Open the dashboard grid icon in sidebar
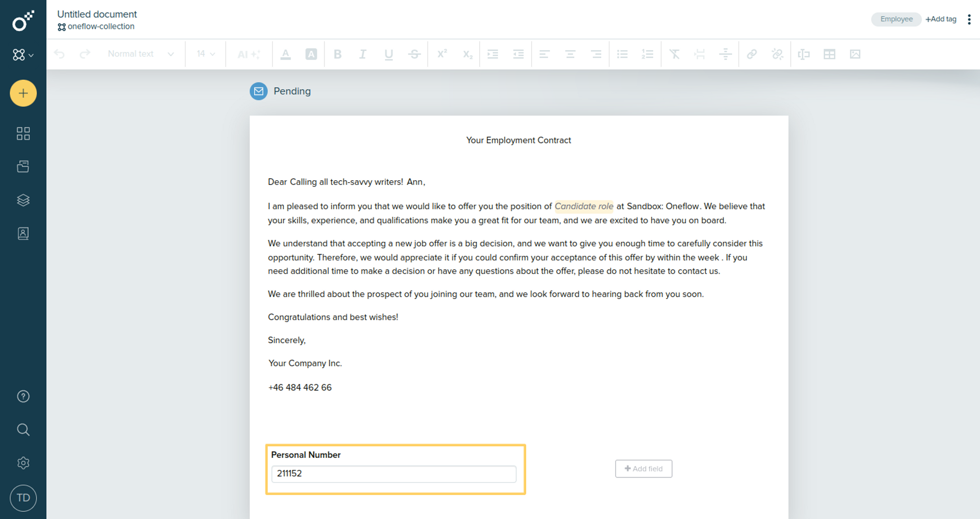 [23, 134]
